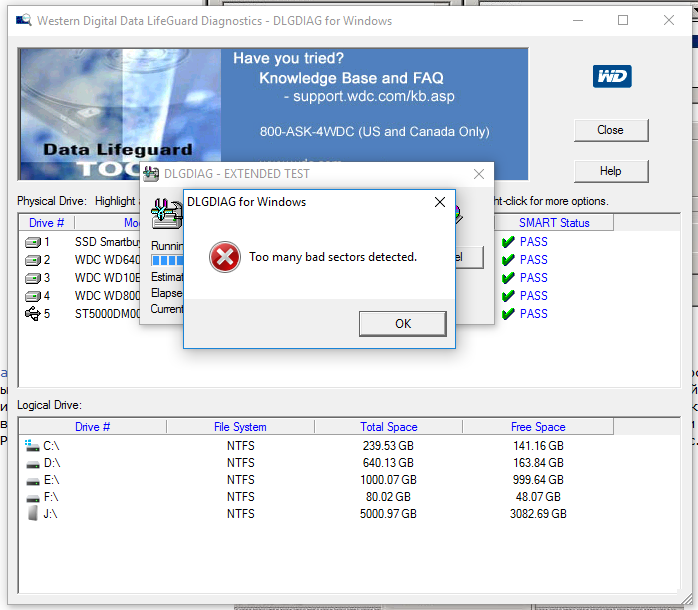Select physical drive 4 disk icon
Image resolution: width=698 pixels, height=610 pixels.
click(33, 296)
